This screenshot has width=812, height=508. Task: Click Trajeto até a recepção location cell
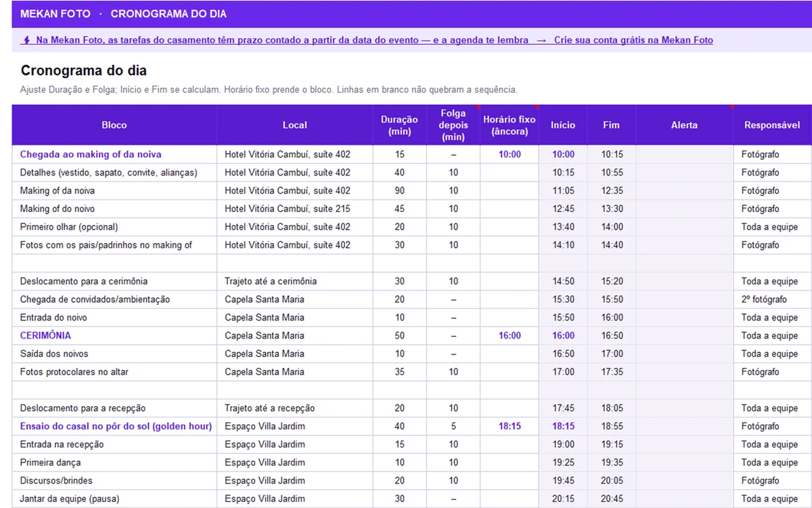pos(294,408)
